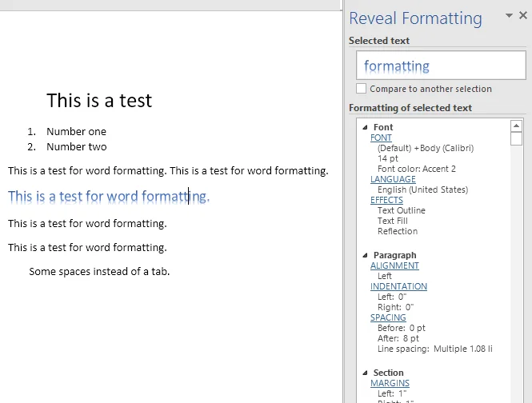Viewport: 532px width, 403px height.
Task: Enable Compare to another selection checkbox
Action: point(362,89)
